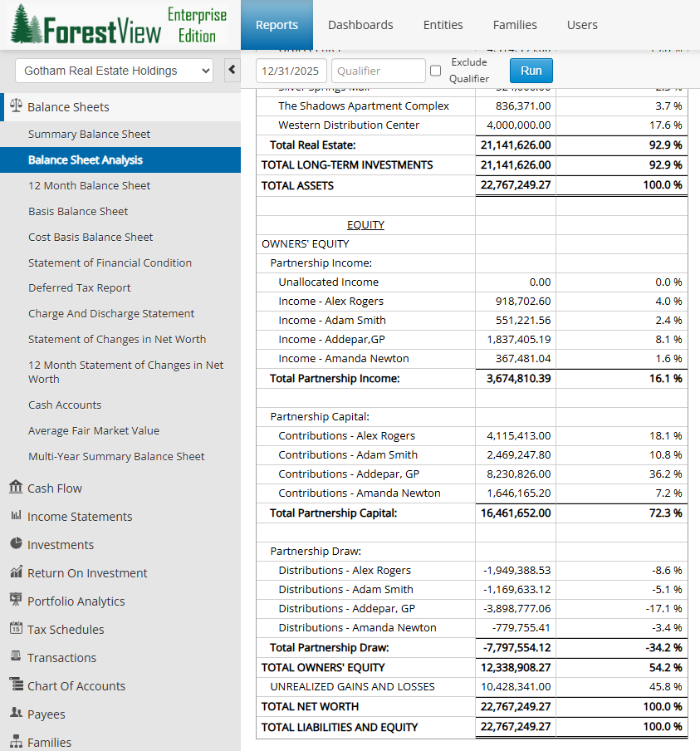Open Return On Investment growth chart icon
700x751 pixels.
[x=16, y=572]
